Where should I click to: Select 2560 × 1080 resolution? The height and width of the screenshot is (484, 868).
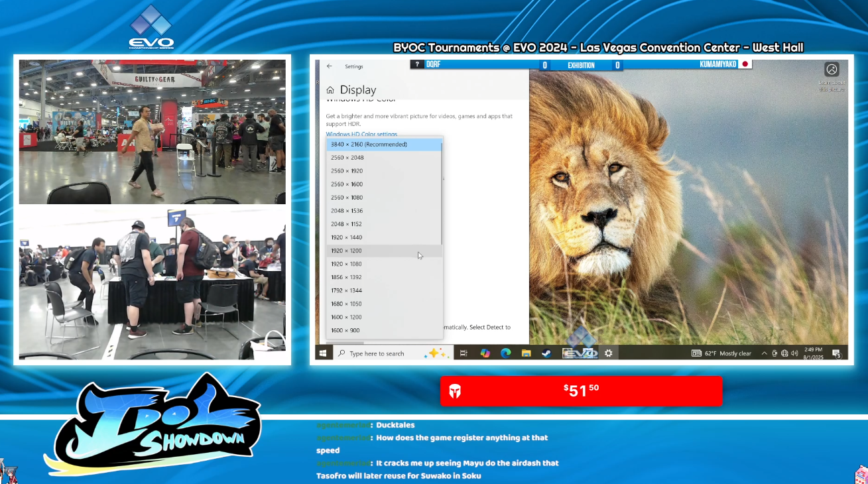pyautogui.click(x=384, y=198)
